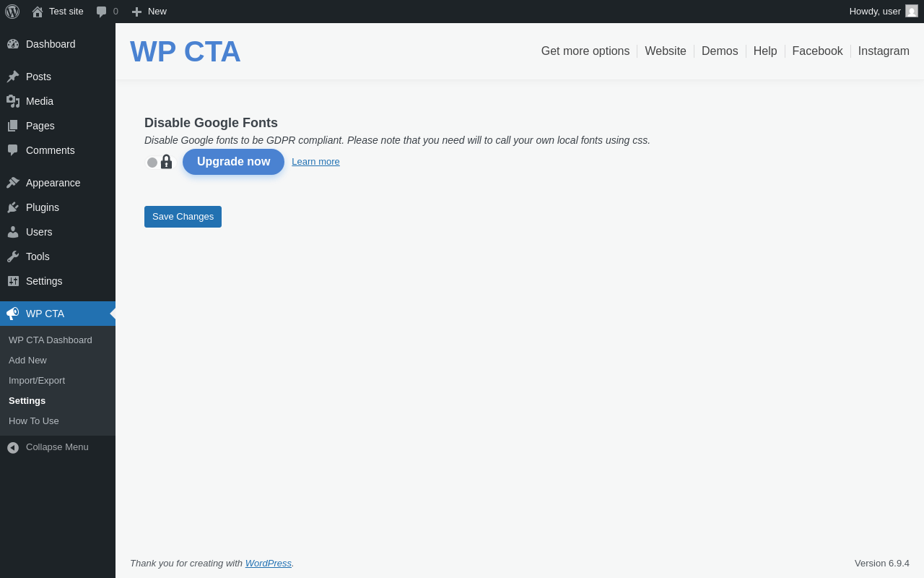924x578 pixels.
Task: Click the Dashboard gauge icon
Action: point(13,44)
